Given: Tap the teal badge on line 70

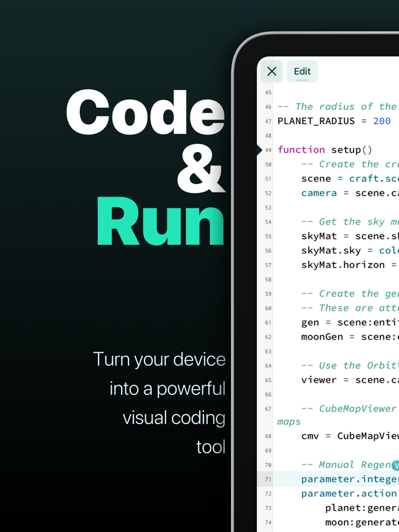Looking at the screenshot, I should click(395, 465).
